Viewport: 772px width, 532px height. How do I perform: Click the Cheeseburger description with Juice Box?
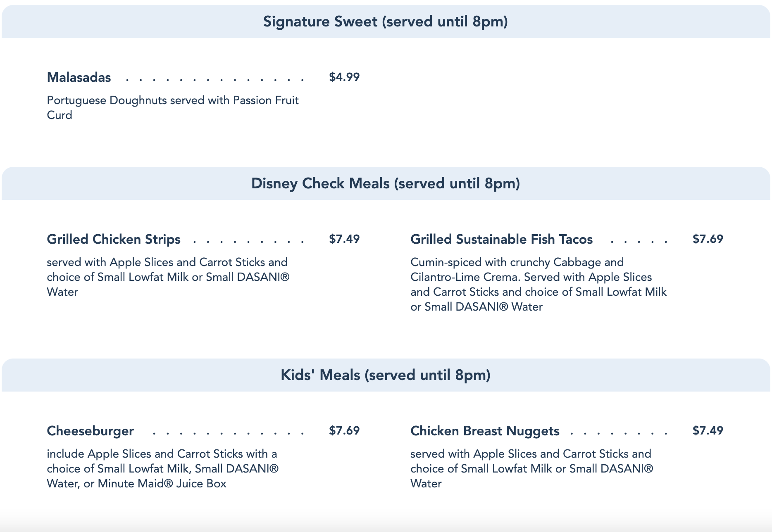(162, 468)
